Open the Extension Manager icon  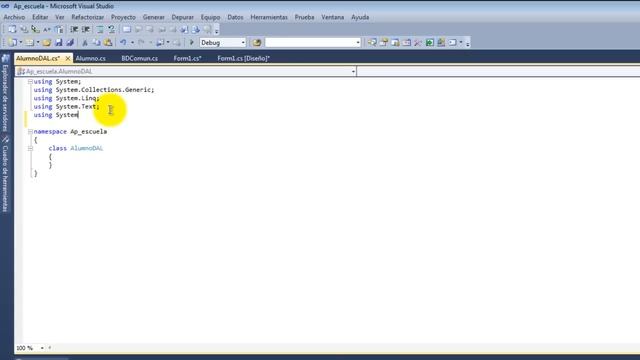pos(441,42)
